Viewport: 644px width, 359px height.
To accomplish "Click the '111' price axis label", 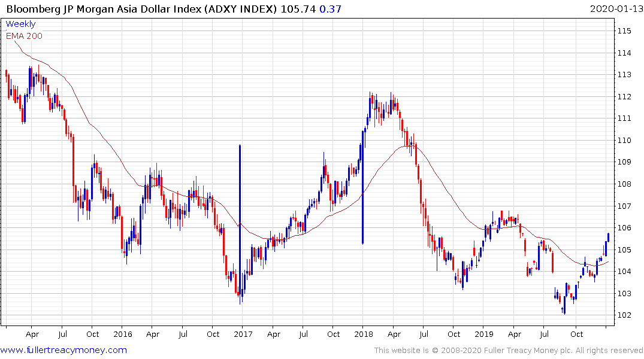I will (624, 118).
